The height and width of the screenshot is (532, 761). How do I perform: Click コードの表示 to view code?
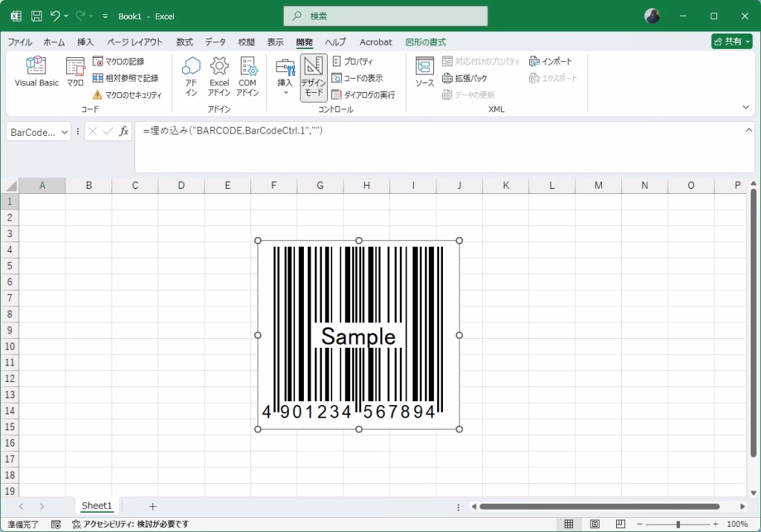(357, 78)
